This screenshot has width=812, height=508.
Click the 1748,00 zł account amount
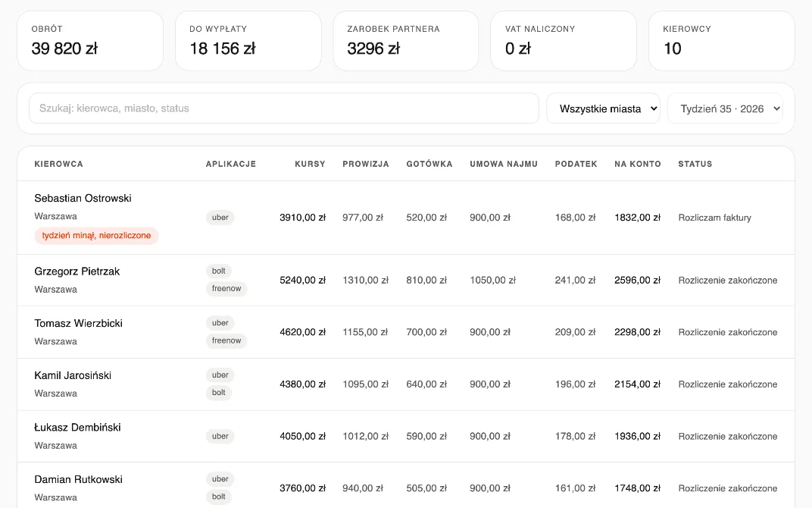click(x=638, y=488)
